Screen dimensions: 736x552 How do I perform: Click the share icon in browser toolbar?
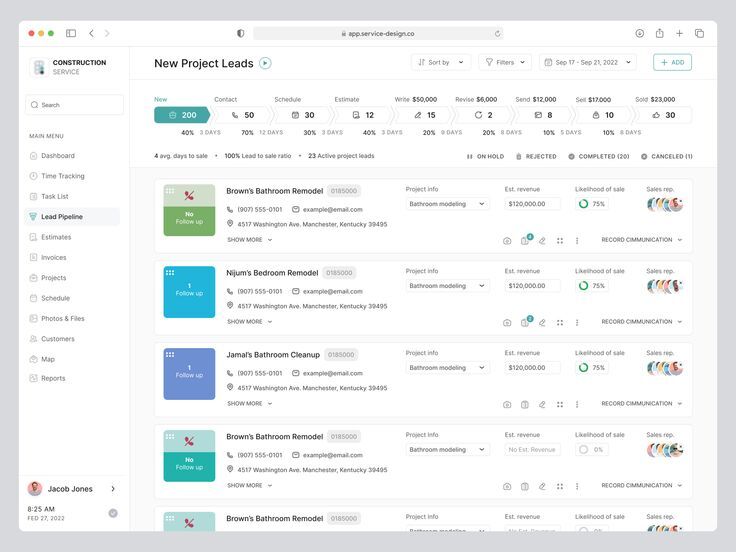click(659, 33)
